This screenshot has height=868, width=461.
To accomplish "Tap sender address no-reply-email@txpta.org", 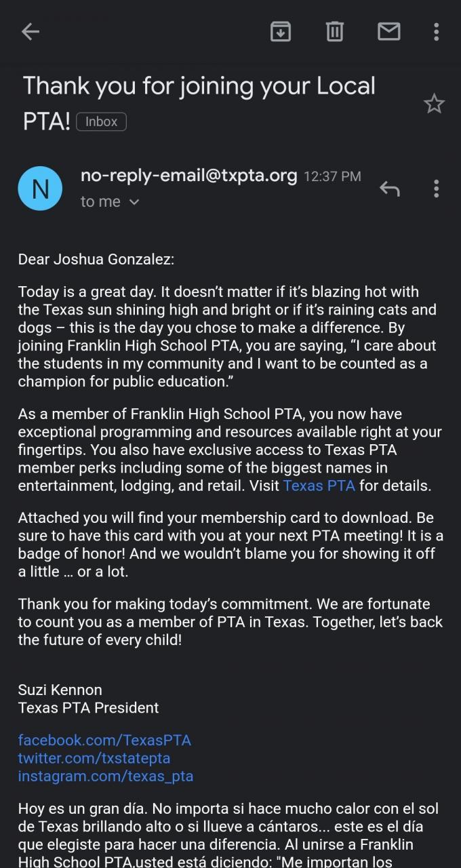I will 188,176.
